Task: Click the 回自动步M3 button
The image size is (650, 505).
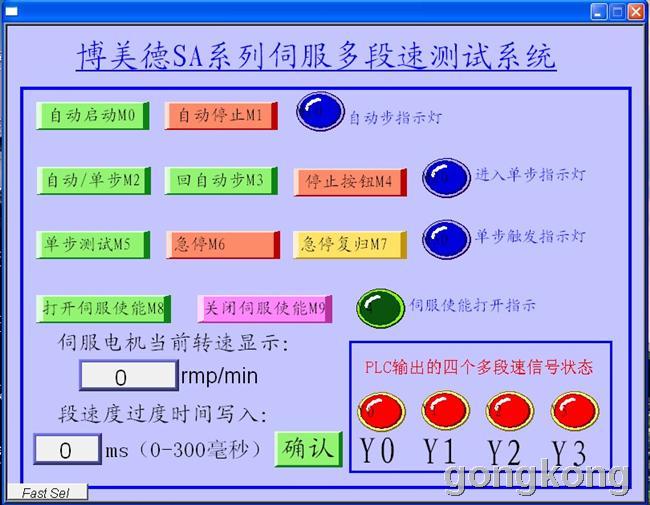Action: [221, 181]
